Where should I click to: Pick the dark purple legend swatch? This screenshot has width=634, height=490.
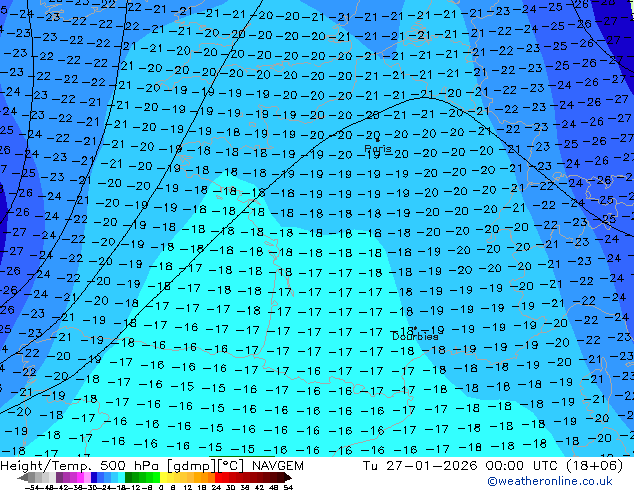coord(59,477)
